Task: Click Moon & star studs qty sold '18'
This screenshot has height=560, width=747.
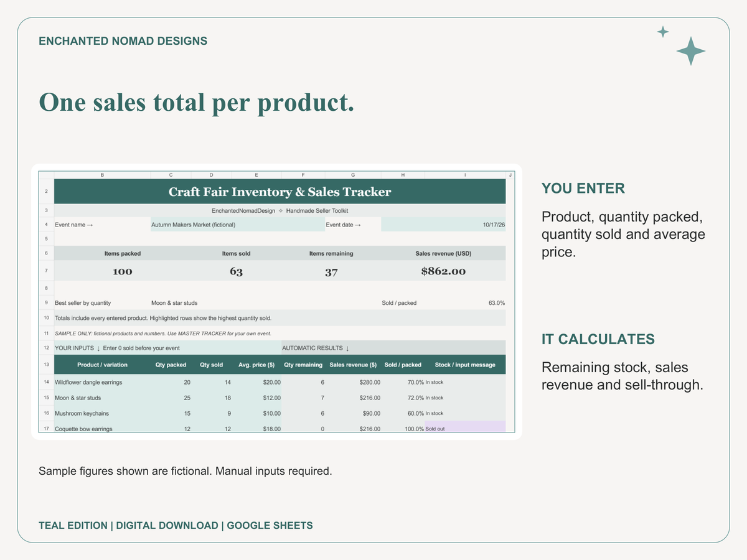Action: pyautogui.click(x=211, y=398)
